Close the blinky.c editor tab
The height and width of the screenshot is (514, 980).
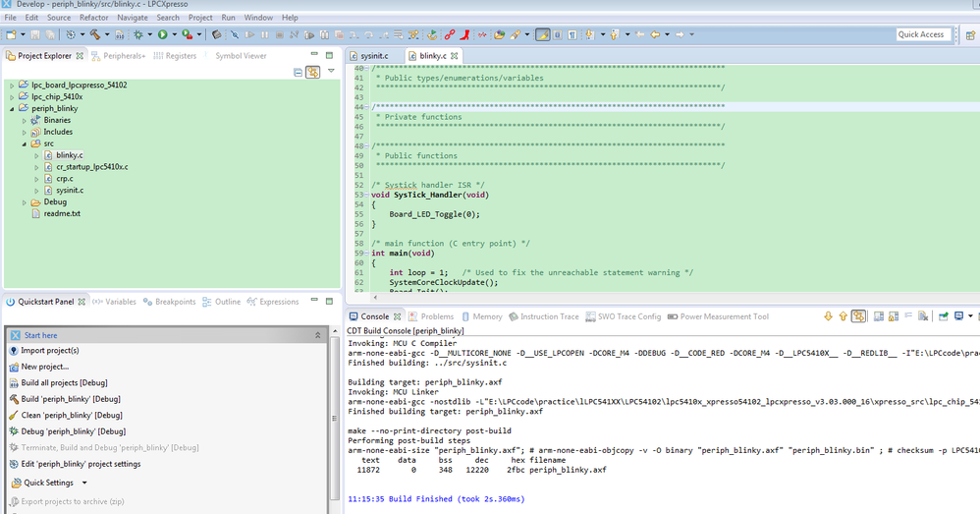click(x=455, y=56)
